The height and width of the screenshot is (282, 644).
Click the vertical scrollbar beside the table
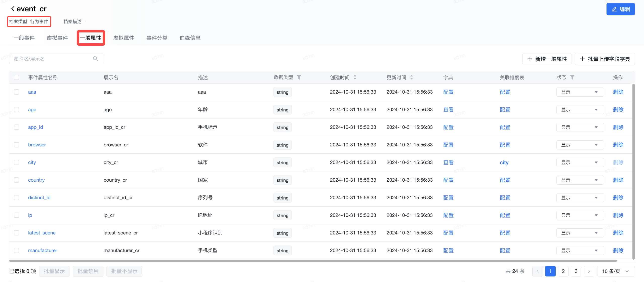[633, 172]
